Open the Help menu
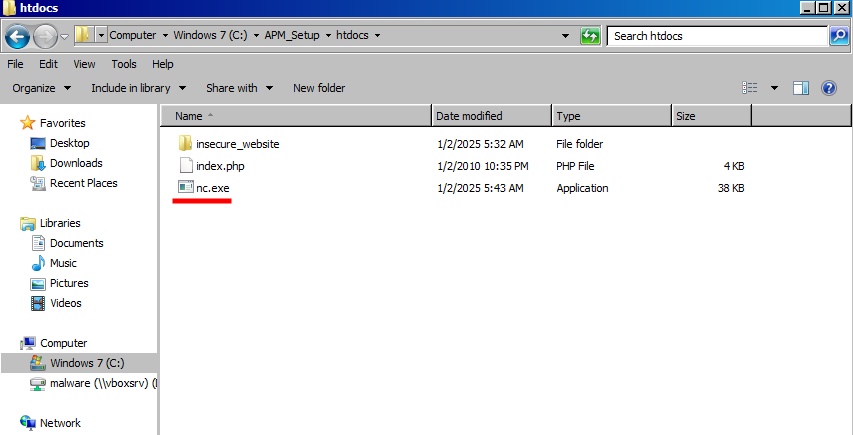Image resolution: width=853 pixels, height=435 pixels. pos(163,64)
